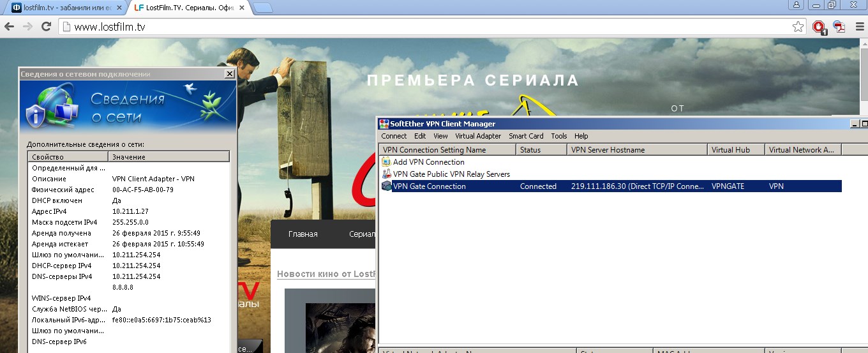Select the Маска подсети IPv4 row
Image resolution: width=868 pixels, height=353 pixels.
point(129,222)
